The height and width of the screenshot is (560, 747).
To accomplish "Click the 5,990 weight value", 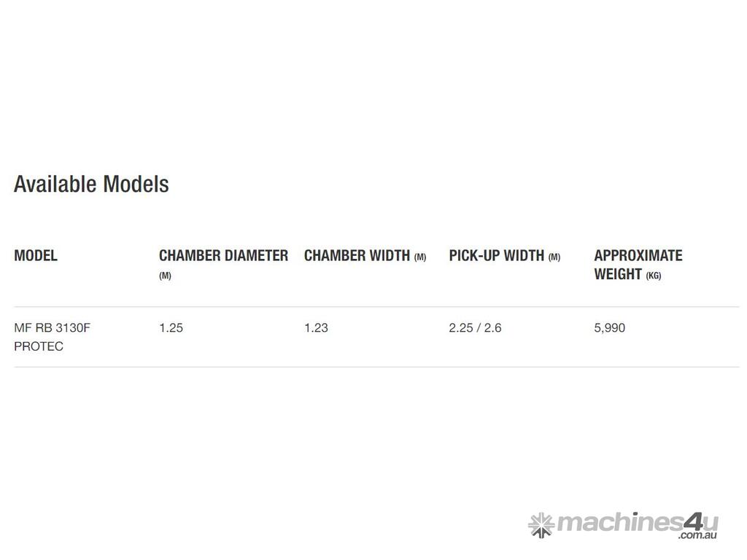I will tap(609, 327).
